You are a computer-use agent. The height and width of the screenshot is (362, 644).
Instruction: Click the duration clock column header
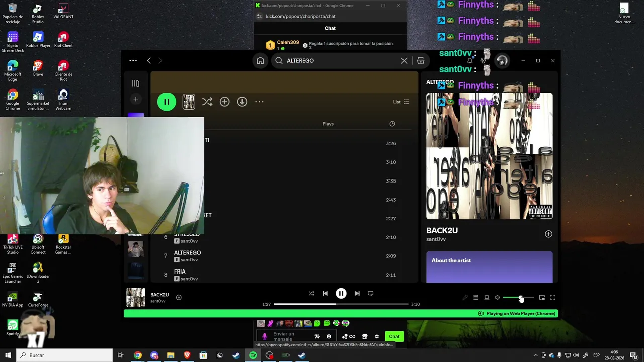(392, 124)
